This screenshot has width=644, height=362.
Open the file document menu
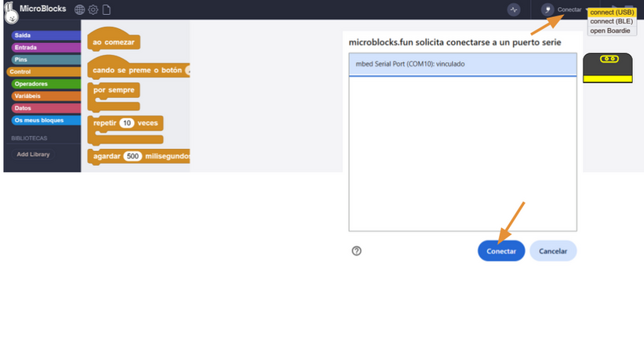pos(107,9)
